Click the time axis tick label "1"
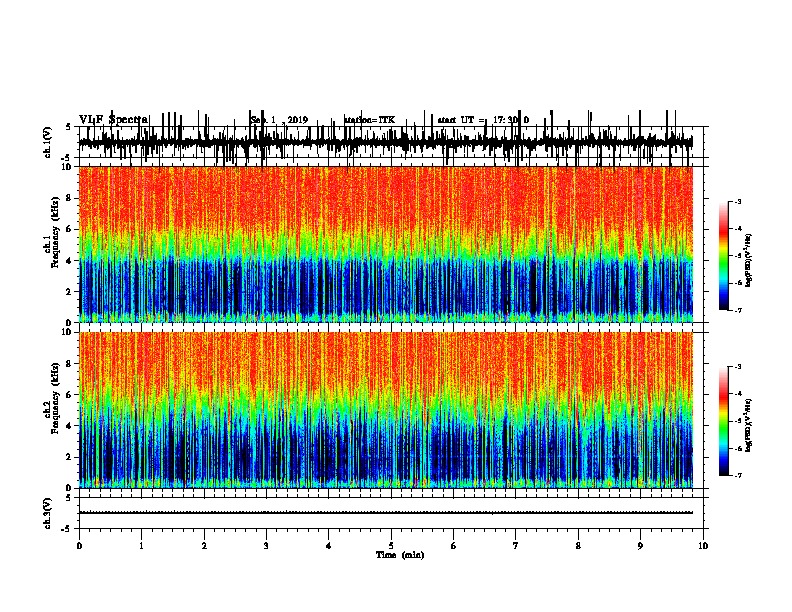Image resolution: width=792 pixels, height=612 pixels. tap(142, 545)
